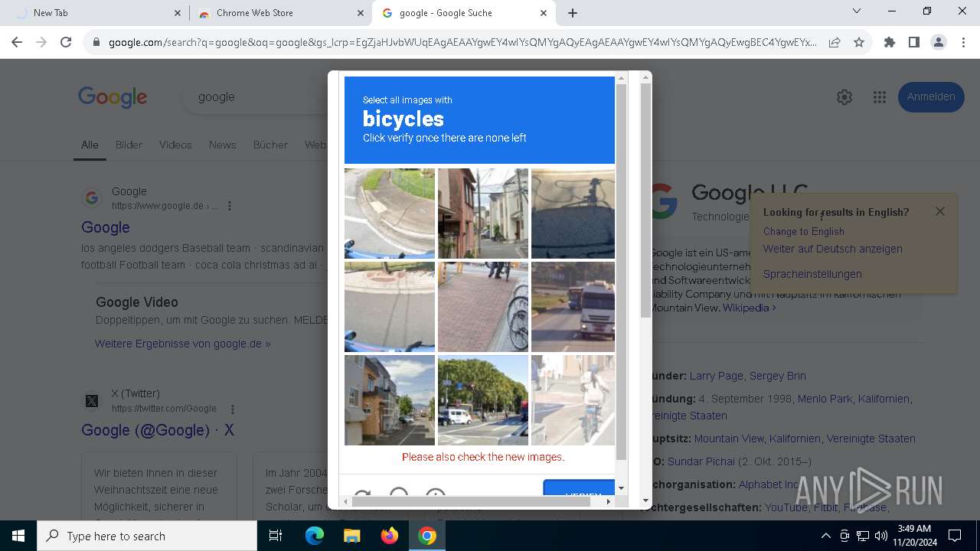Open Weitere Ergebnisse von google.de link
The height and width of the screenshot is (551, 980).
coord(183,344)
